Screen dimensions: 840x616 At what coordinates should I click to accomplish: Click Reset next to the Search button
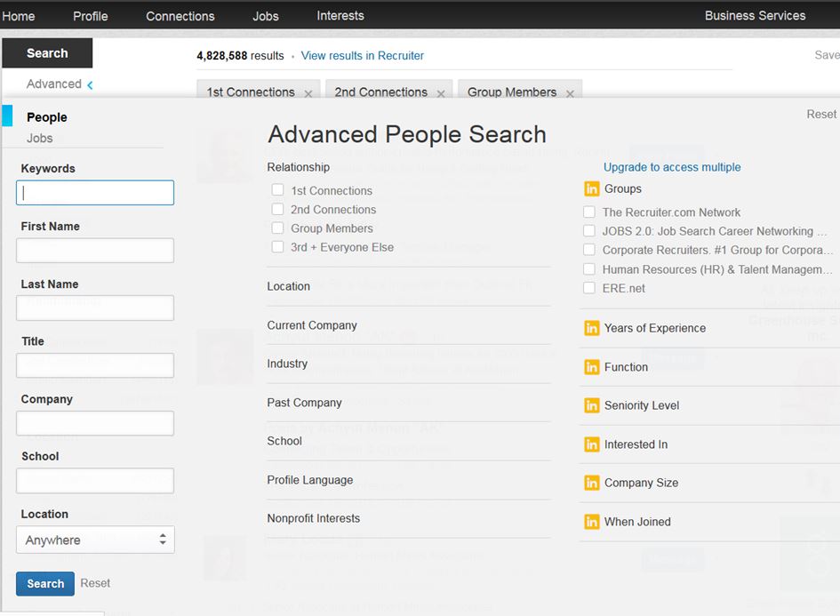(x=95, y=583)
